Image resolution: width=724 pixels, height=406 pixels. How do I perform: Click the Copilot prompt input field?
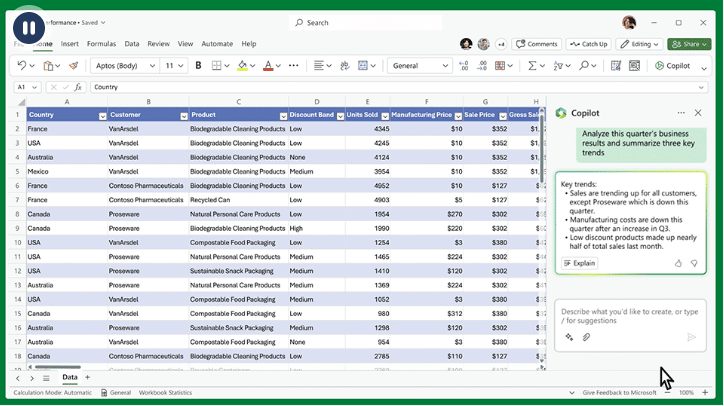[630, 316]
